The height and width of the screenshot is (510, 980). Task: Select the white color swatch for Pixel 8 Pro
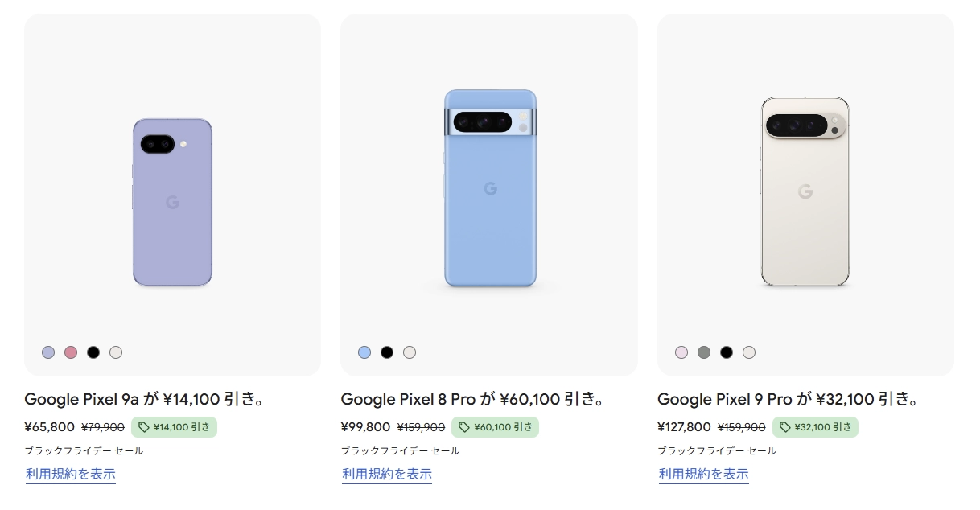click(410, 352)
